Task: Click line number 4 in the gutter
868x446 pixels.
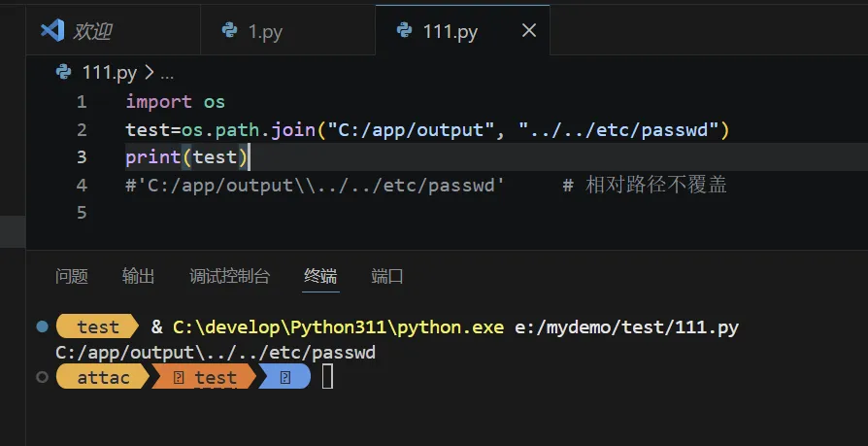Action: click(82, 185)
